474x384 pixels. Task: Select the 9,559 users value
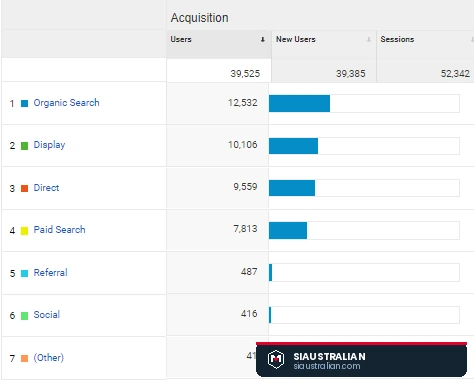coord(245,187)
